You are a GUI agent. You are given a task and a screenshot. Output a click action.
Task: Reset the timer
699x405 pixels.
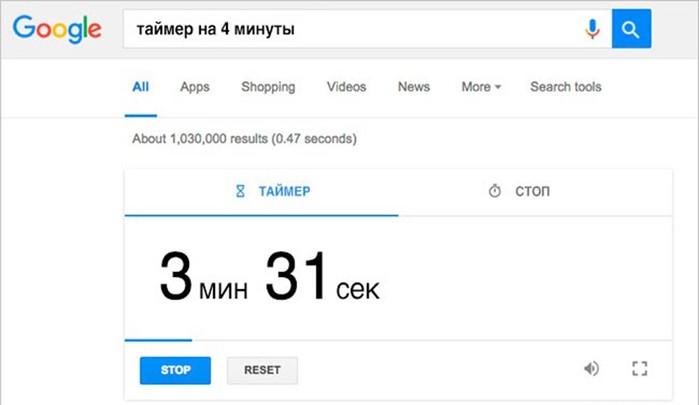tap(262, 370)
